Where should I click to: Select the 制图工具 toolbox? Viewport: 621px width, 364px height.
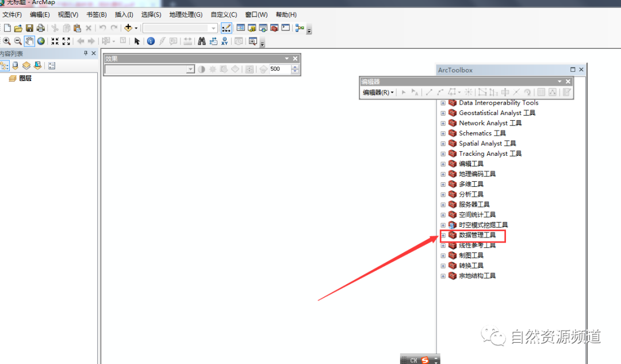point(471,255)
